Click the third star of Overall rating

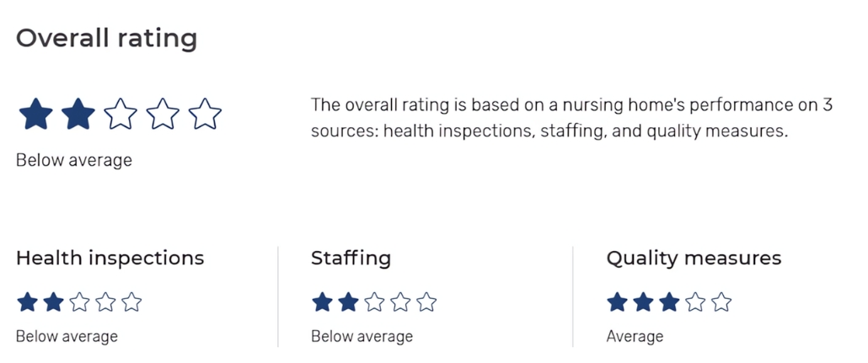[x=121, y=114]
